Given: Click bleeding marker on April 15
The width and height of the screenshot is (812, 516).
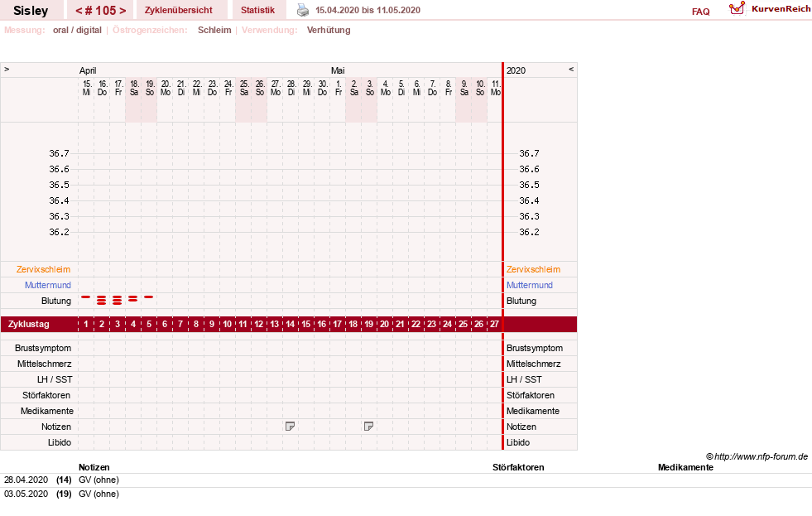Looking at the screenshot, I should coord(86,297).
